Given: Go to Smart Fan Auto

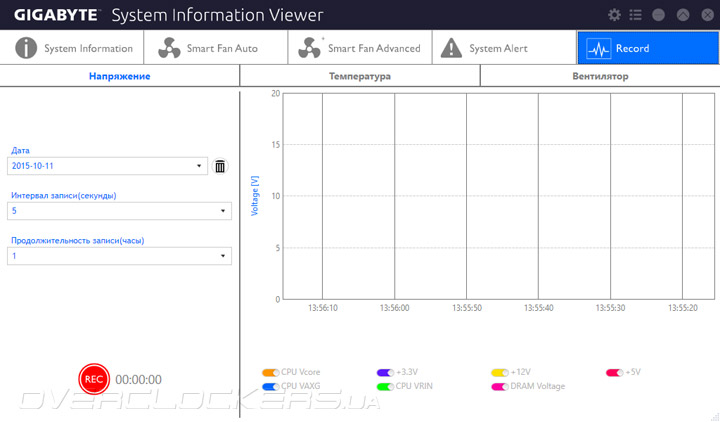Looking at the screenshot, I should point(216,48).
